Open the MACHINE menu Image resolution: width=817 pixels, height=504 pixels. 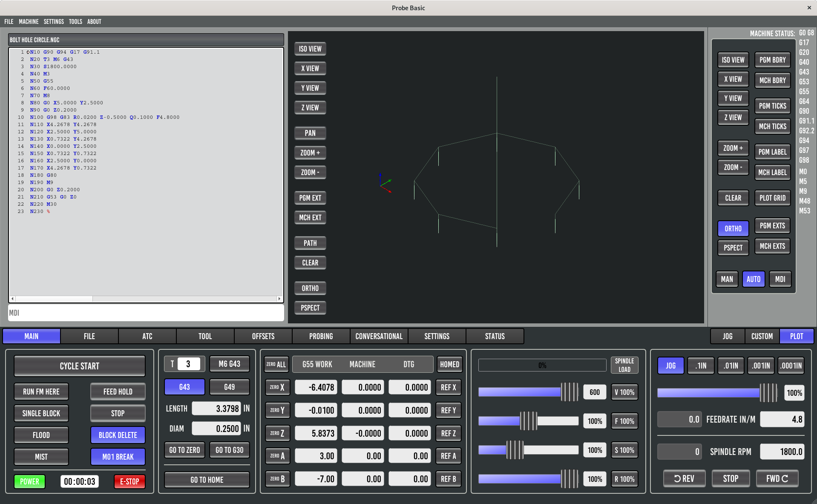click(x=29, y=22)
